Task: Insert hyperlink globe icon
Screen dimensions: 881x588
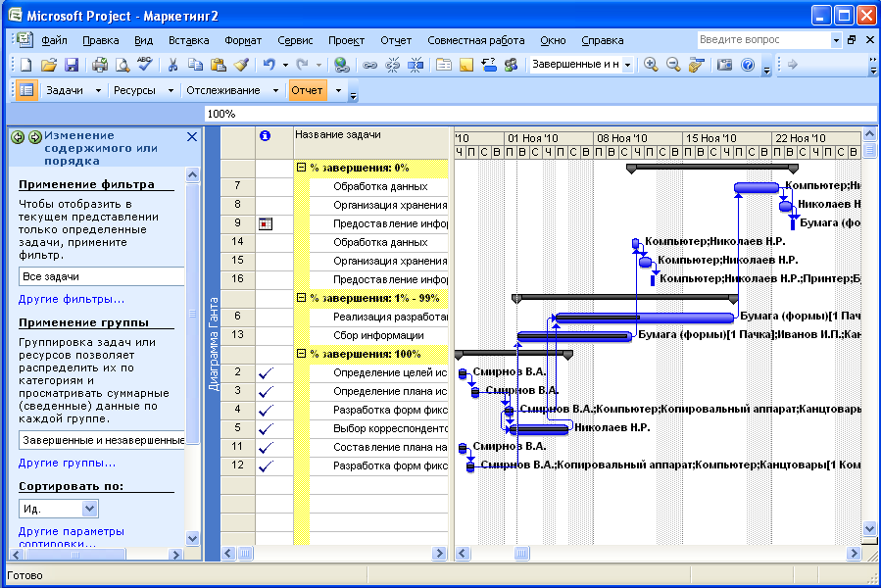Action: coord(341,65)
